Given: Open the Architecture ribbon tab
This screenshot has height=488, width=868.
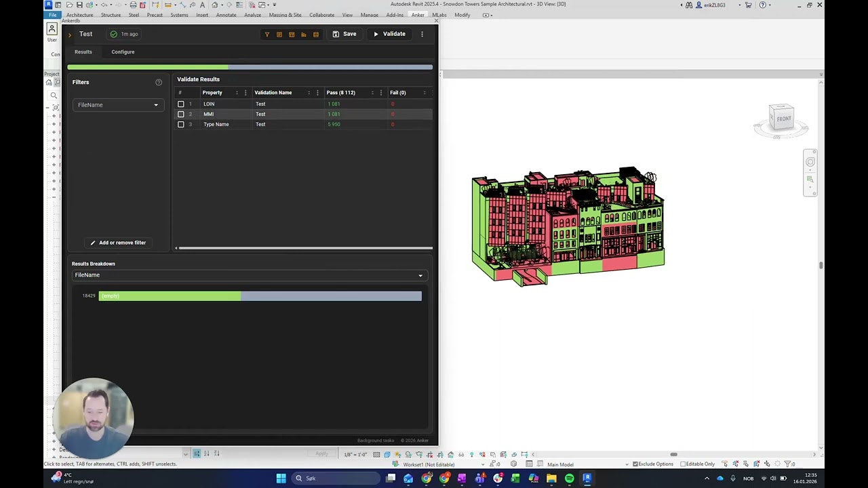Looking at the screenshot, I should point(80,15).
